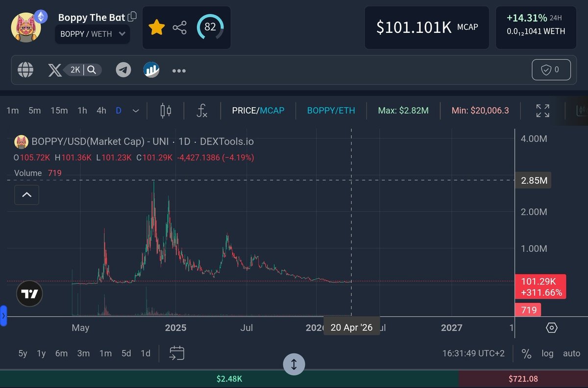Click the Boppy The Bat token name
Image resolution: width=588 pixels, height=388 pixels.
(91, 17)
